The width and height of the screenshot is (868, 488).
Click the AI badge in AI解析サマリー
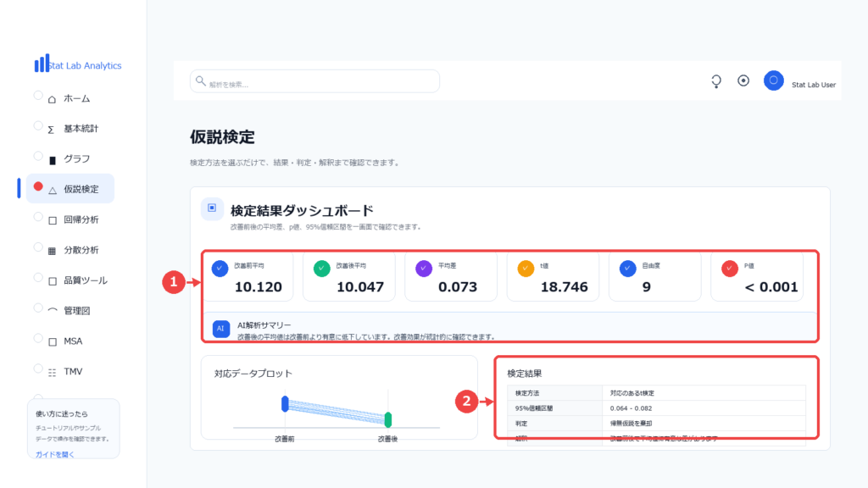221,329
